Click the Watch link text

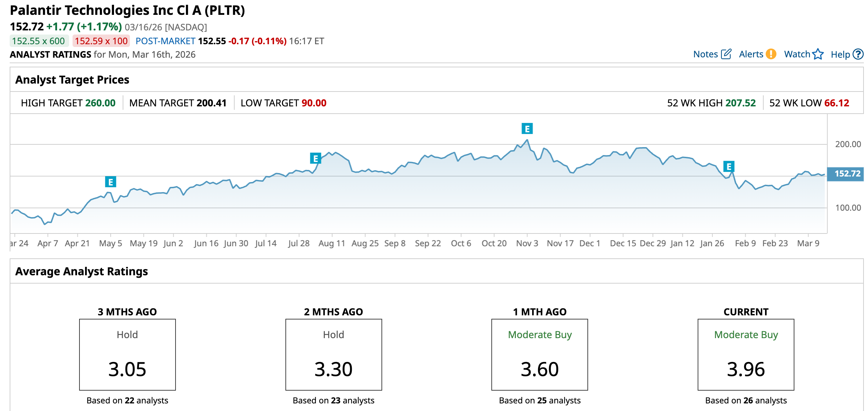point(797,54)
